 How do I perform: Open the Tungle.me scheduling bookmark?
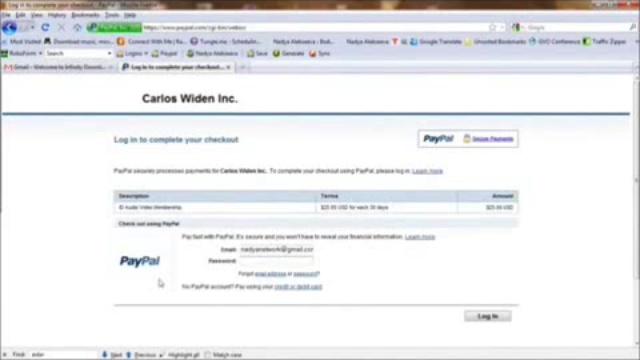point(225,42)
